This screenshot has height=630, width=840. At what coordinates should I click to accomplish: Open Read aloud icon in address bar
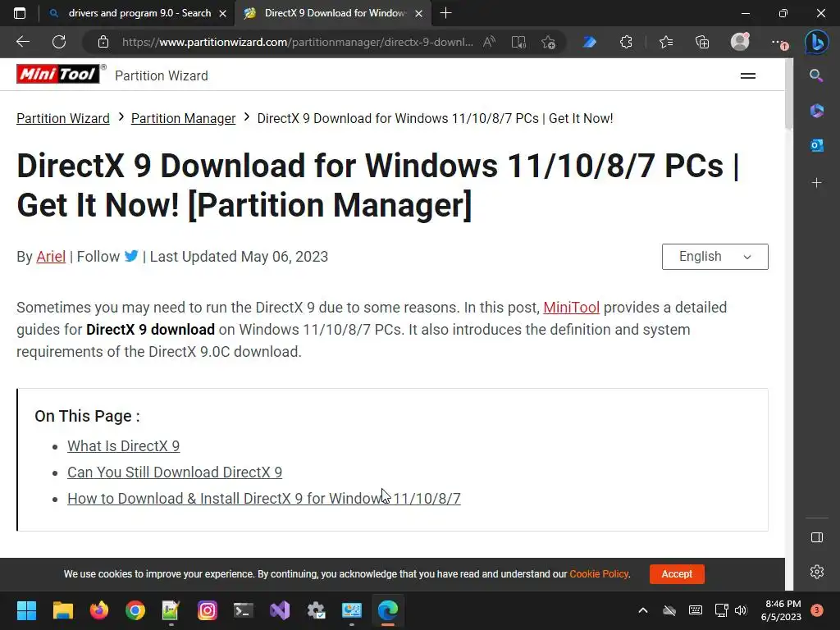click(x=489, y=42)
